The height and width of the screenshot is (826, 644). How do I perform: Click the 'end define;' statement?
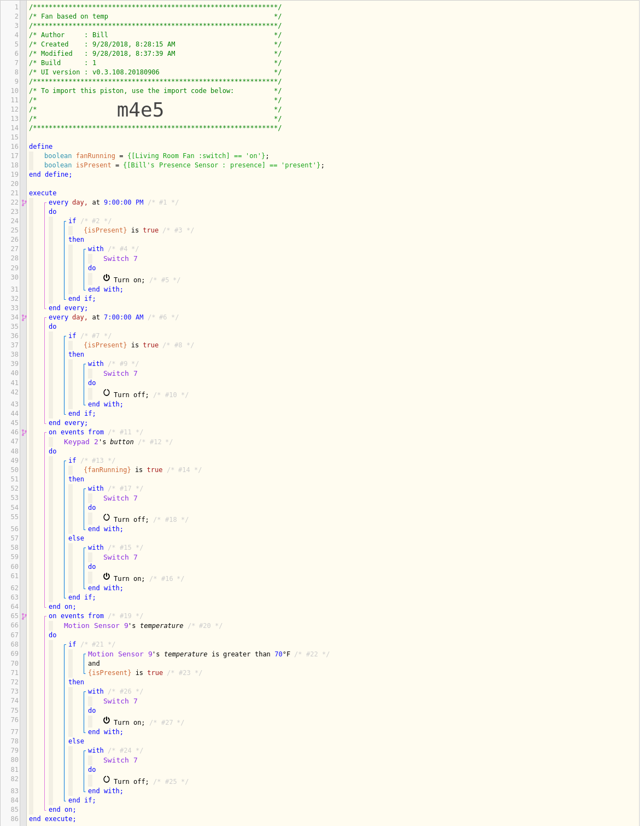(50, 174)
